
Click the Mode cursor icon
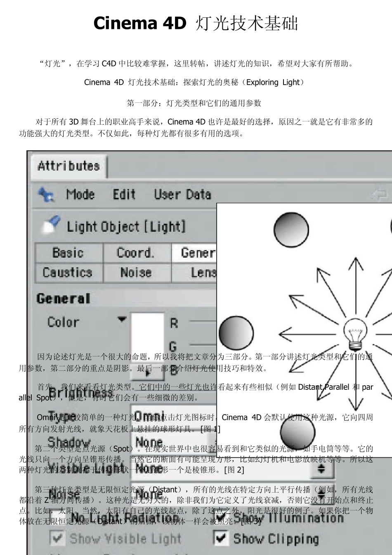(x=46, y=194)
